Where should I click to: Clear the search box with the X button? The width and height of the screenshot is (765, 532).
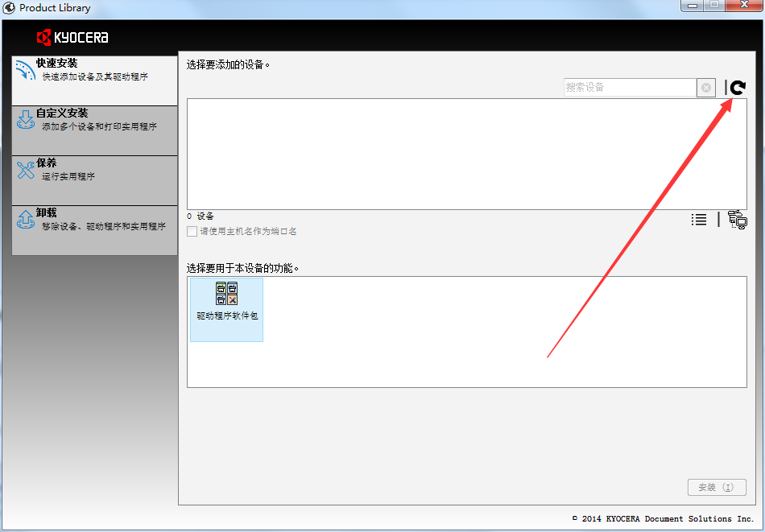pyautogui.click(x=706, y=88)
